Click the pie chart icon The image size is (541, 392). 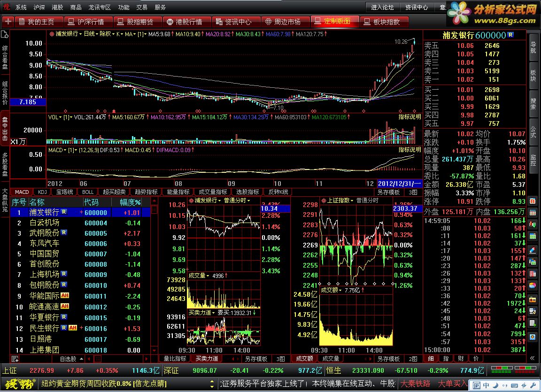click(533, 286)
